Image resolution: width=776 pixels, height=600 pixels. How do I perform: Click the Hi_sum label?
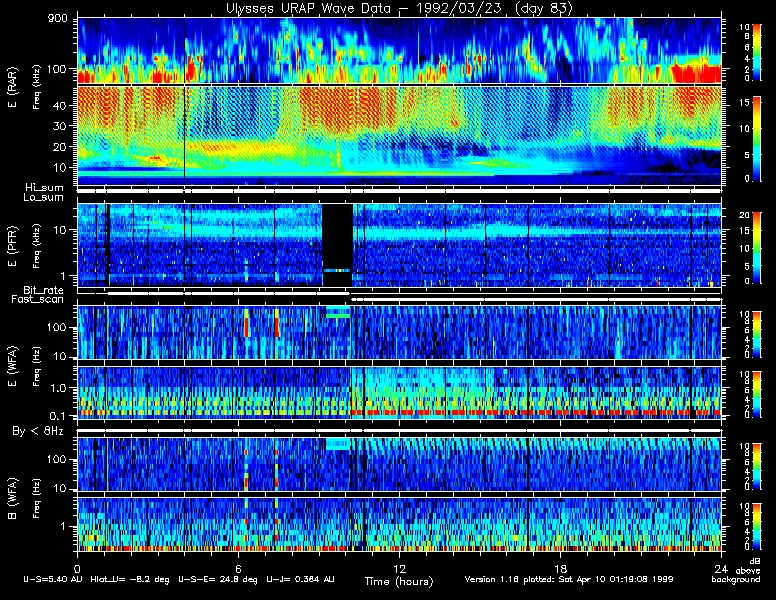click(x=44, y=187)
